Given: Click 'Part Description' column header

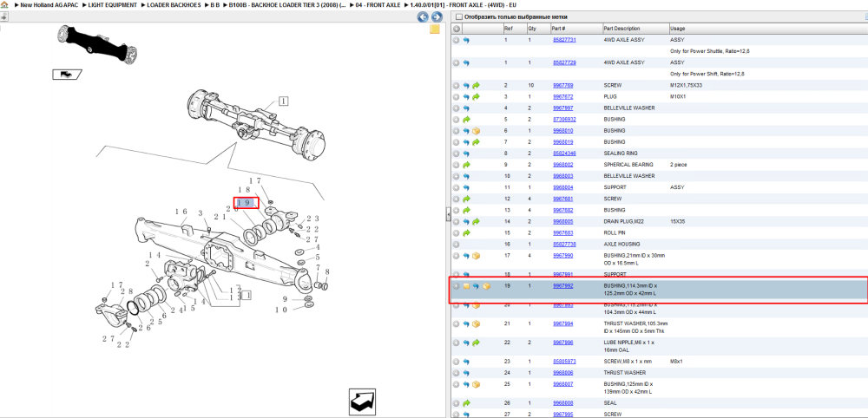Looking at the screenshot, I should pos(621,29).
